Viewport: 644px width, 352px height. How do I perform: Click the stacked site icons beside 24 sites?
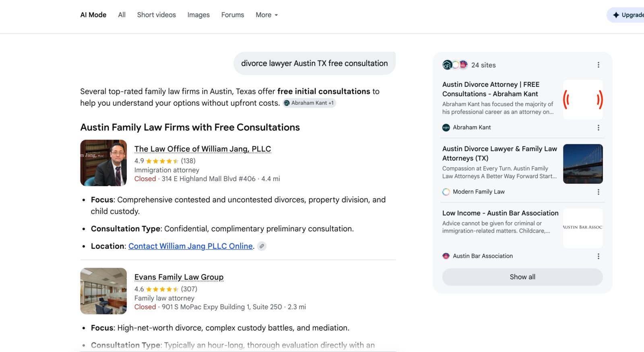455,65
